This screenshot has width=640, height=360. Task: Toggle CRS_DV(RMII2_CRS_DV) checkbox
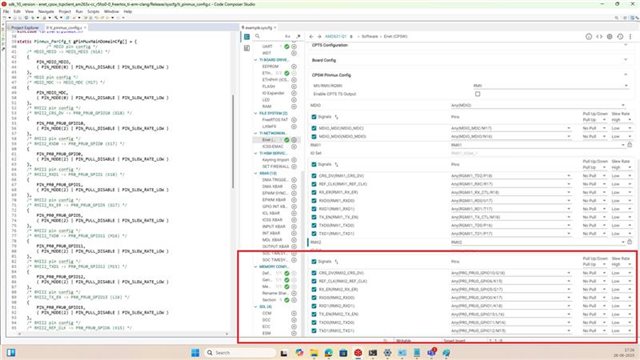pos(314,273)
